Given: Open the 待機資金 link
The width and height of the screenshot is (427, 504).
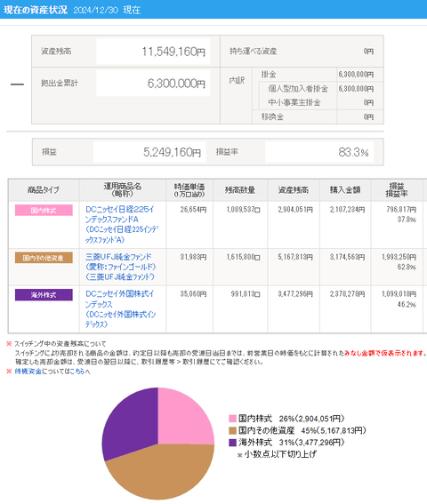Looking at the screenshot, I should [28, 372].
